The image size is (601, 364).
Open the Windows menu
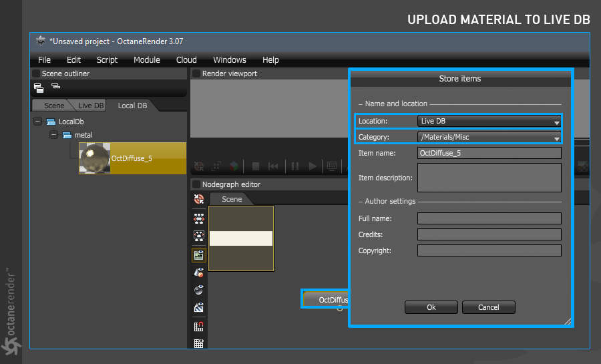(230, 59)
